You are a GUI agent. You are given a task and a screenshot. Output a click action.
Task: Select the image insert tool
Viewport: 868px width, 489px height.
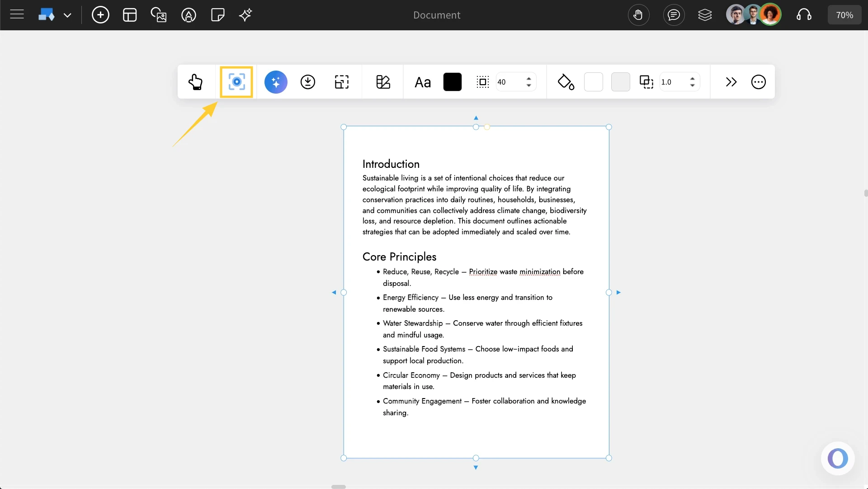click(159, 14)
